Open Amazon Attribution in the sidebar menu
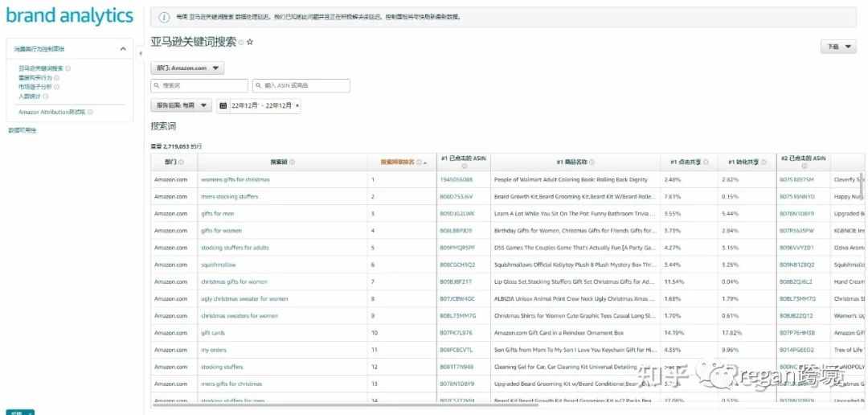 52,112
